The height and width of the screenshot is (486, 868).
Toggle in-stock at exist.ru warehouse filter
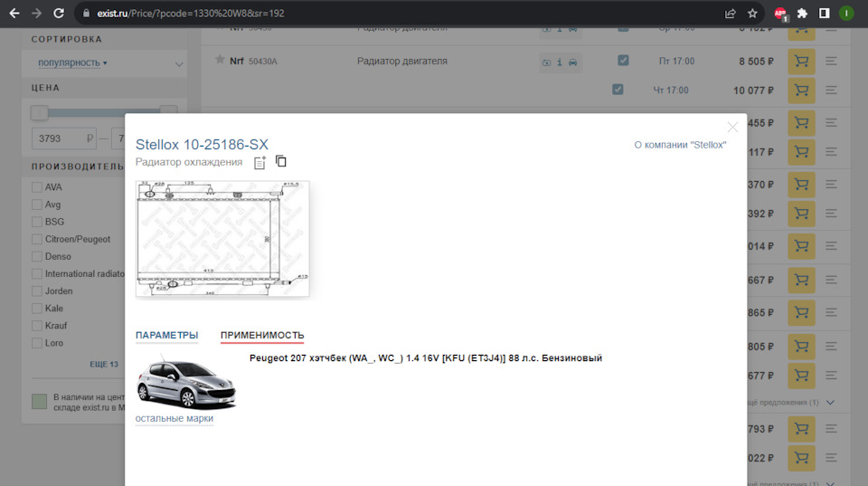click(39, 402)
